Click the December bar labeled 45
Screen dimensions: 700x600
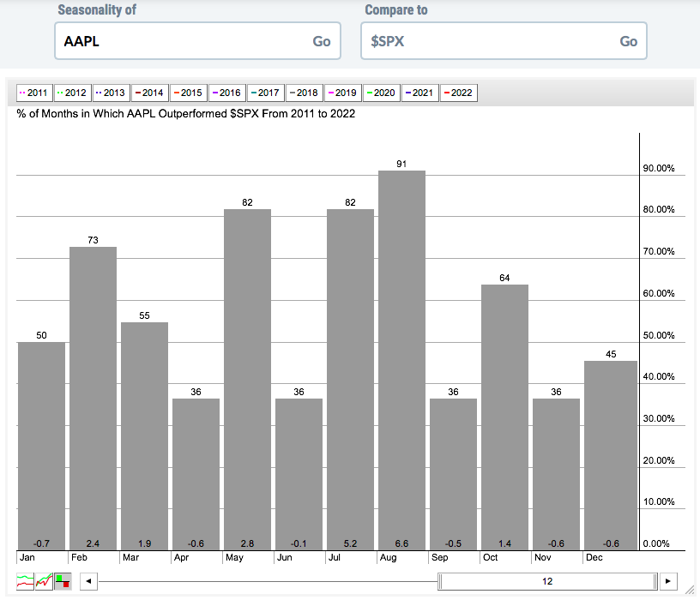(611, 455)
